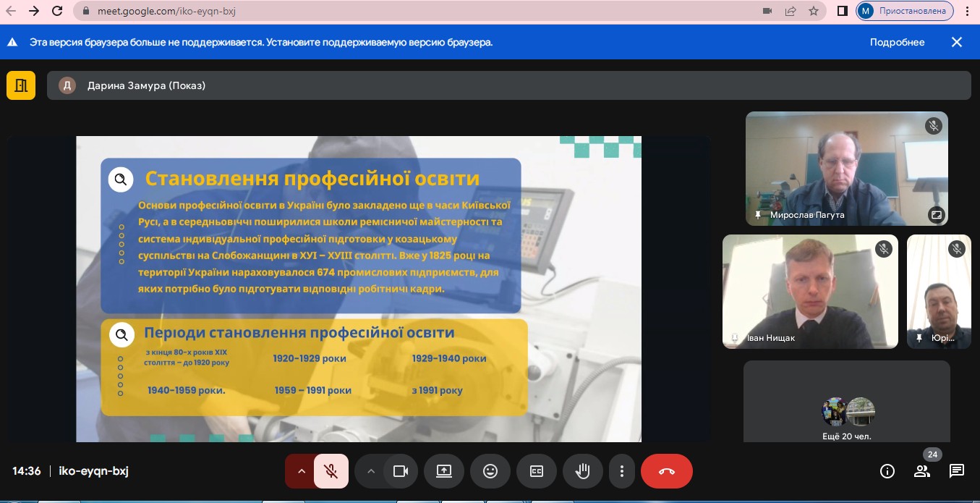The image size is (980, 503).
Task: Open the Ещё 20 чел. participants tile
Action: coord(847,402)
